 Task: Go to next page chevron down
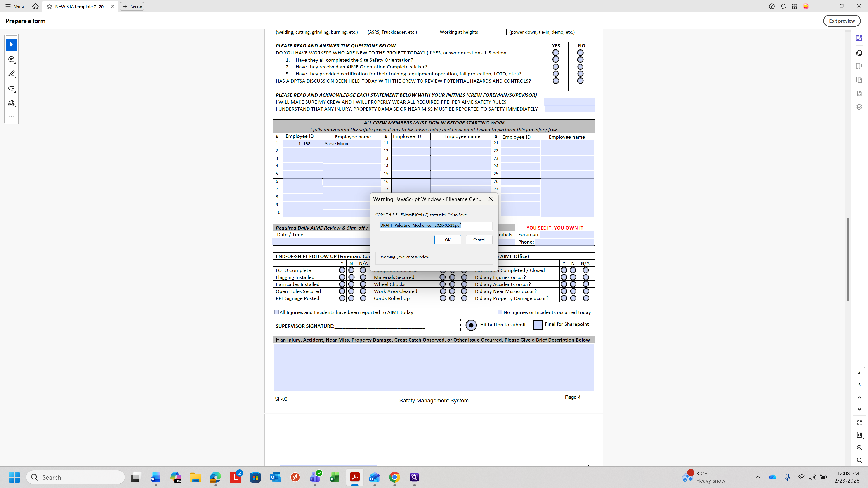859,409
